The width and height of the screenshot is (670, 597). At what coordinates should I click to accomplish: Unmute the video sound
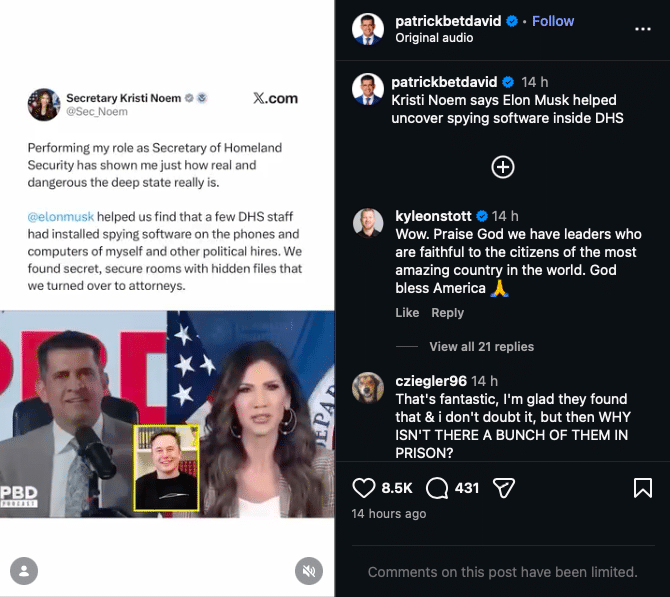point(309,571)
